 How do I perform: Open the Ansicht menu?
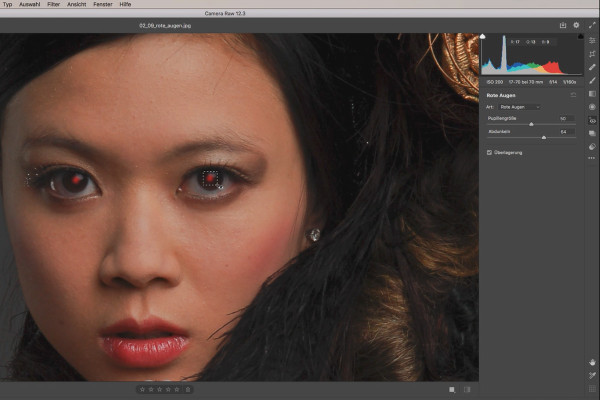(x=77, y=4)
